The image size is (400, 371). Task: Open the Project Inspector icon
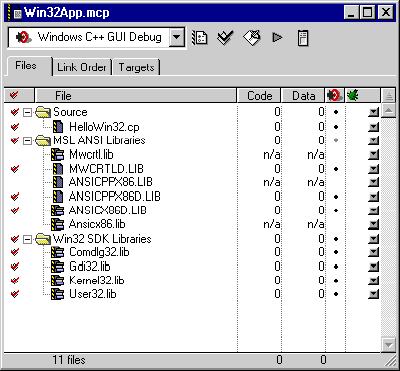303,38
